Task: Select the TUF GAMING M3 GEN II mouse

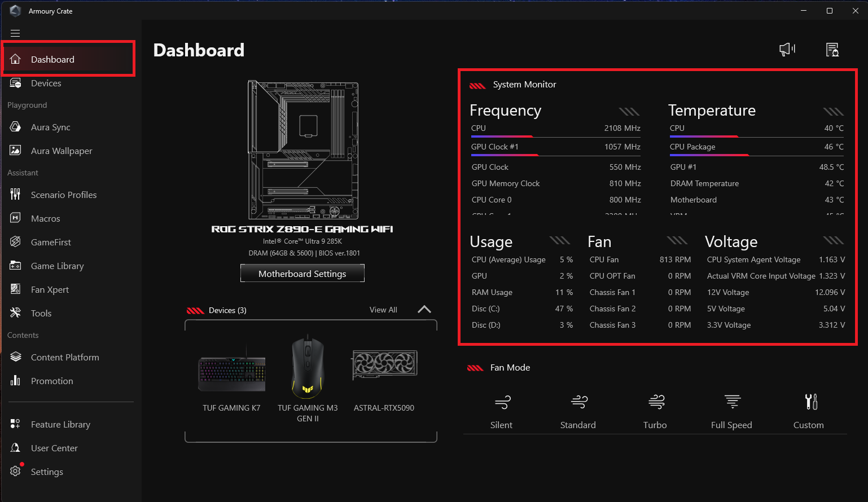Action: click(x=308, y=367)
